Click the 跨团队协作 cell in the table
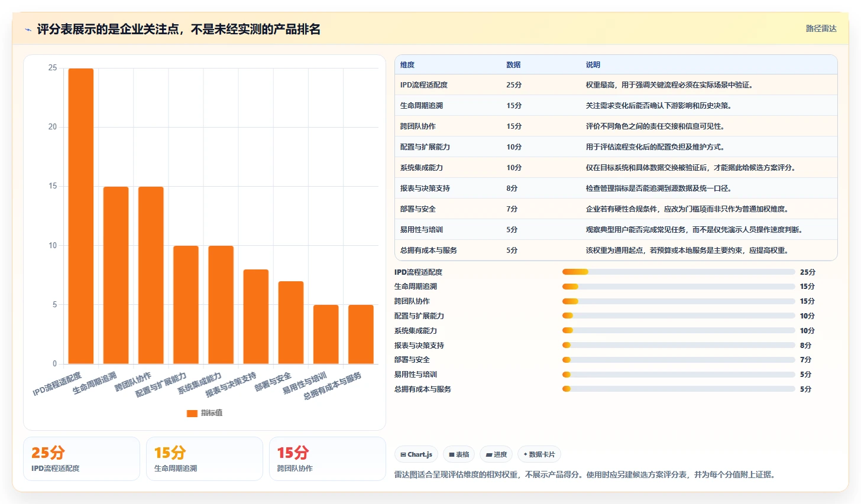 417,126
